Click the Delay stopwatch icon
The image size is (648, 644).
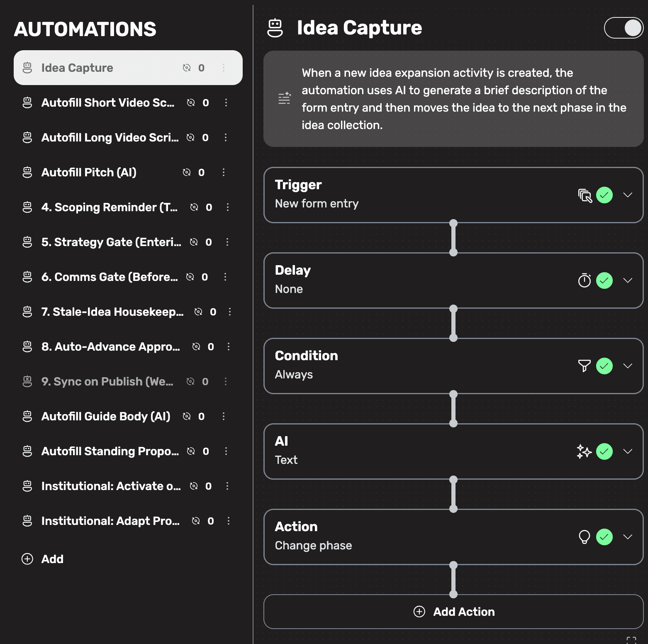click(x=585, y=281)
